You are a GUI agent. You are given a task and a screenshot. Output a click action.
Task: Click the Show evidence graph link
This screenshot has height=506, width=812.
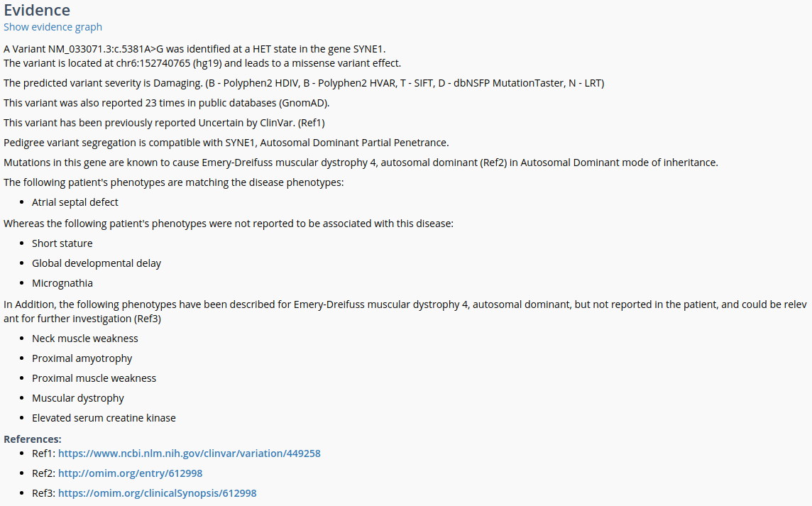53,27
